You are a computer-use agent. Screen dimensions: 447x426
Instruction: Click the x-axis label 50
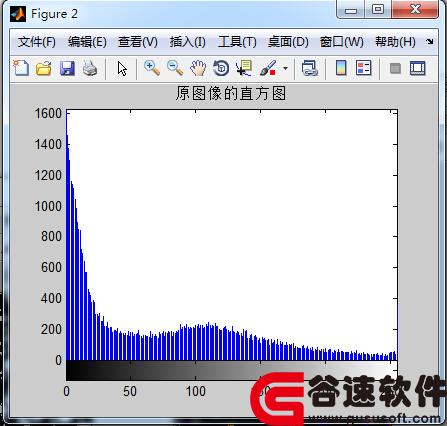130,391
